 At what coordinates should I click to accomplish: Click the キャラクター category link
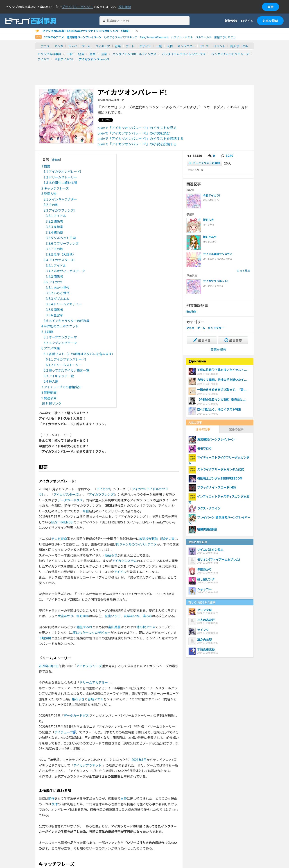[x=216, y=328]
